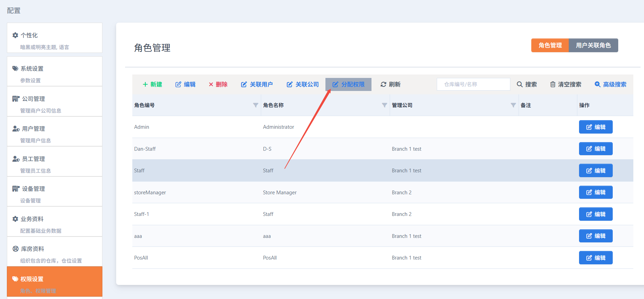Viewport: 644px width, 299px height.
Task: Select the 角色管理 tab
Action: coord(550,45)
